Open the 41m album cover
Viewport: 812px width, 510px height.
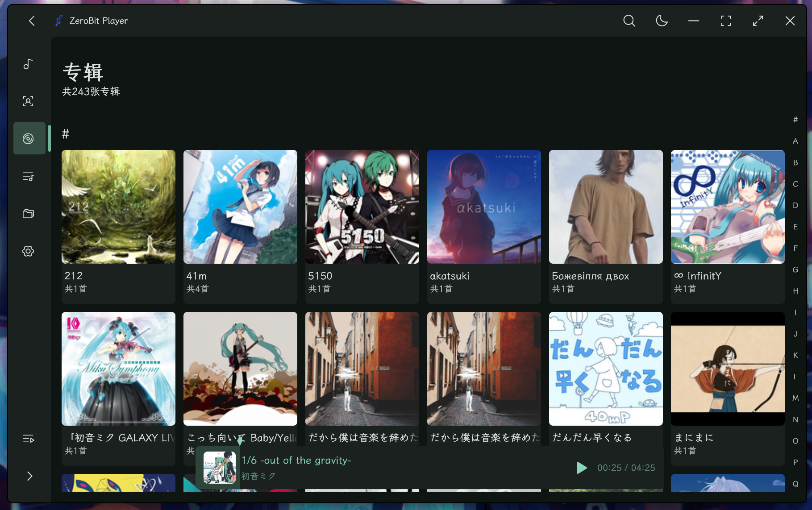[240, 207]
